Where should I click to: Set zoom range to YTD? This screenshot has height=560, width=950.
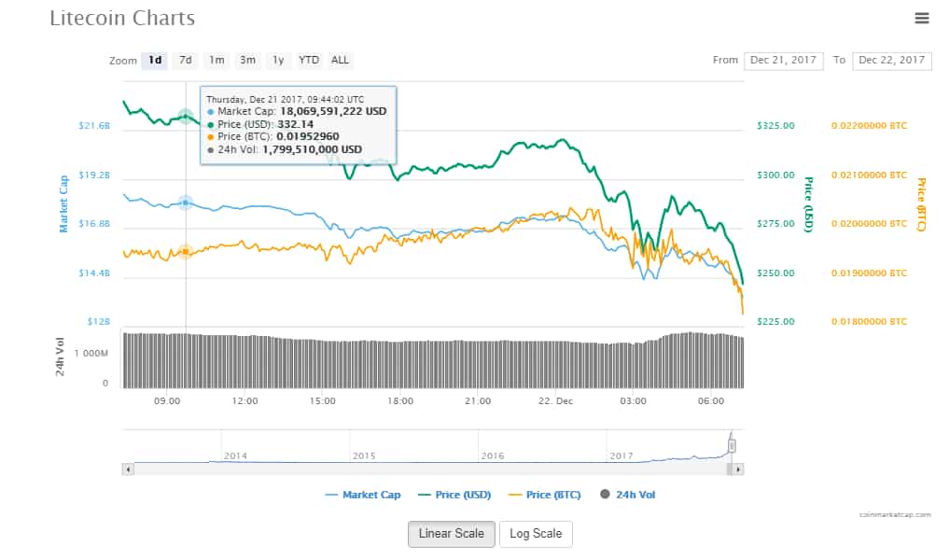pyautogui.click(x=308, y=60)
